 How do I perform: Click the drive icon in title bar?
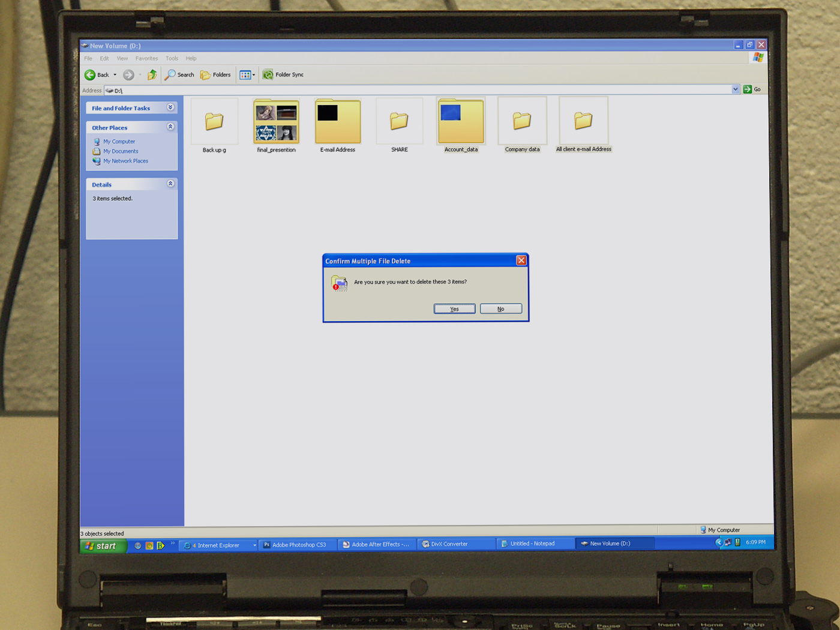pos(85,46)
